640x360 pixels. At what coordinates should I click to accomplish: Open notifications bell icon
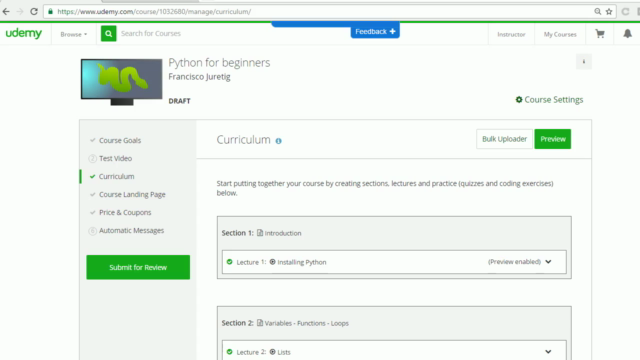627,33
